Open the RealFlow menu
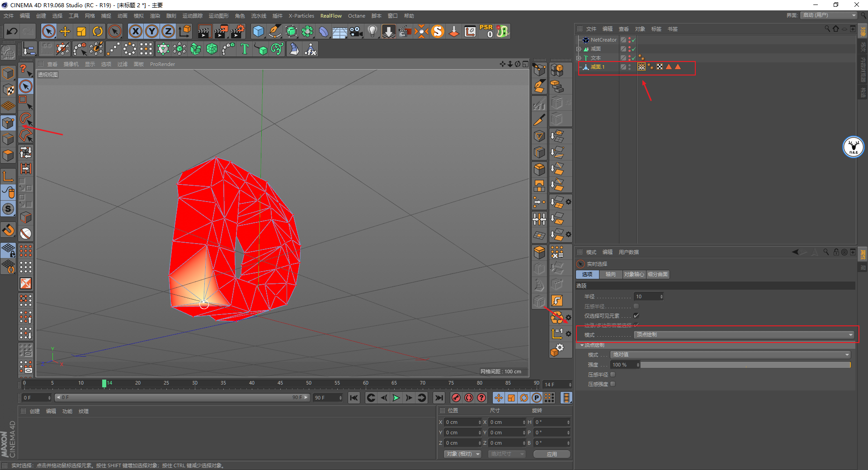 click(331, 16)
